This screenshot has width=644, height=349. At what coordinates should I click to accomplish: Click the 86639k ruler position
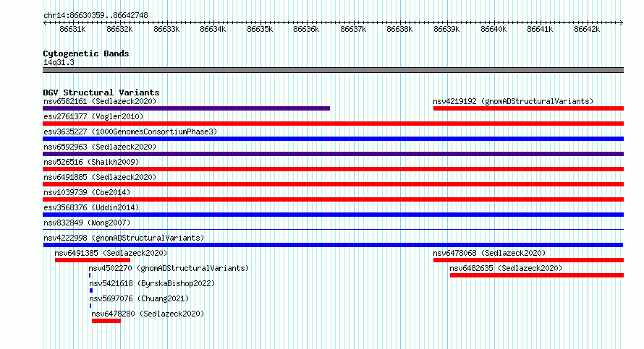[x=446, y=30]
